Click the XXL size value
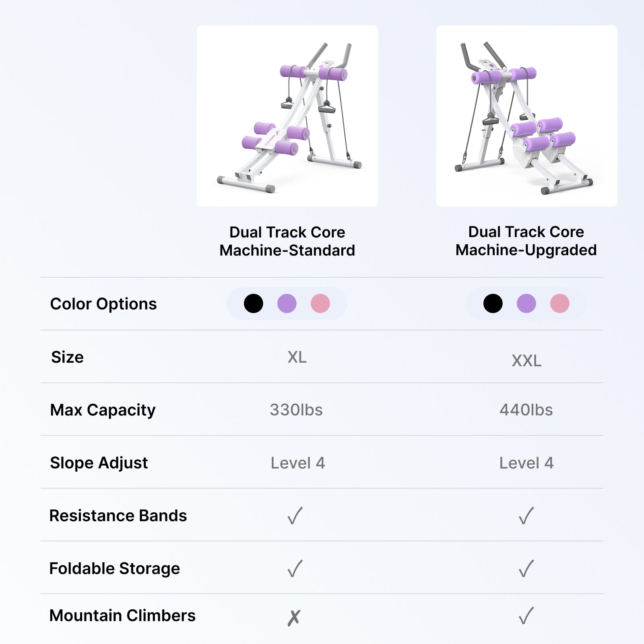 click(x=526, y=361)
